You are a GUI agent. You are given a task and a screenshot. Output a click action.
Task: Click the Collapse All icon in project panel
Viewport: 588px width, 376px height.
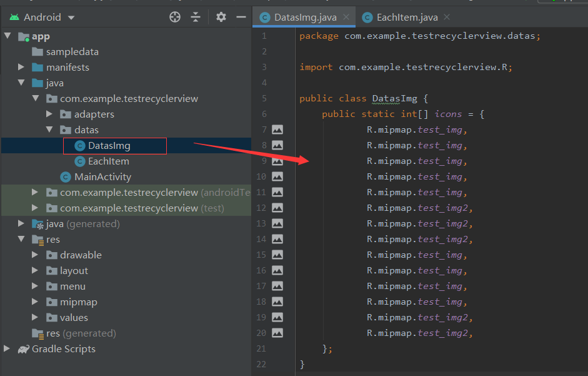pos(196,17)
